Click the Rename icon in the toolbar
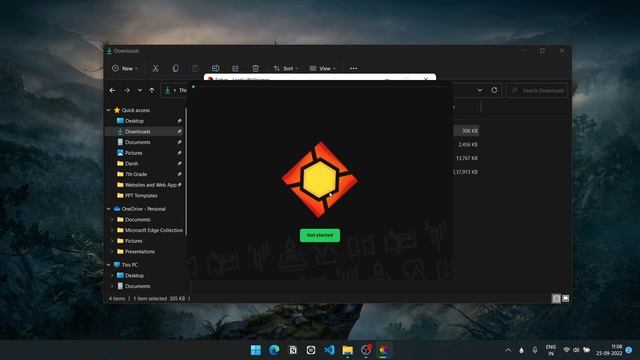 (x=216, y=68)
